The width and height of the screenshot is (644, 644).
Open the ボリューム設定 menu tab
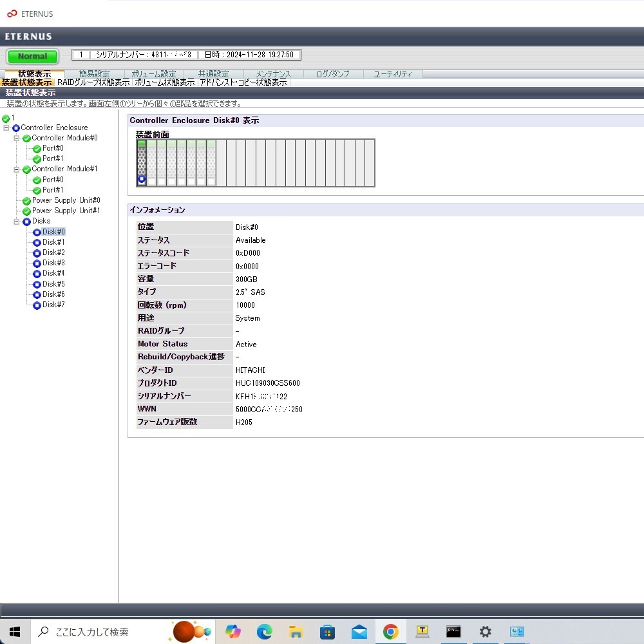[x=153, y=74]
